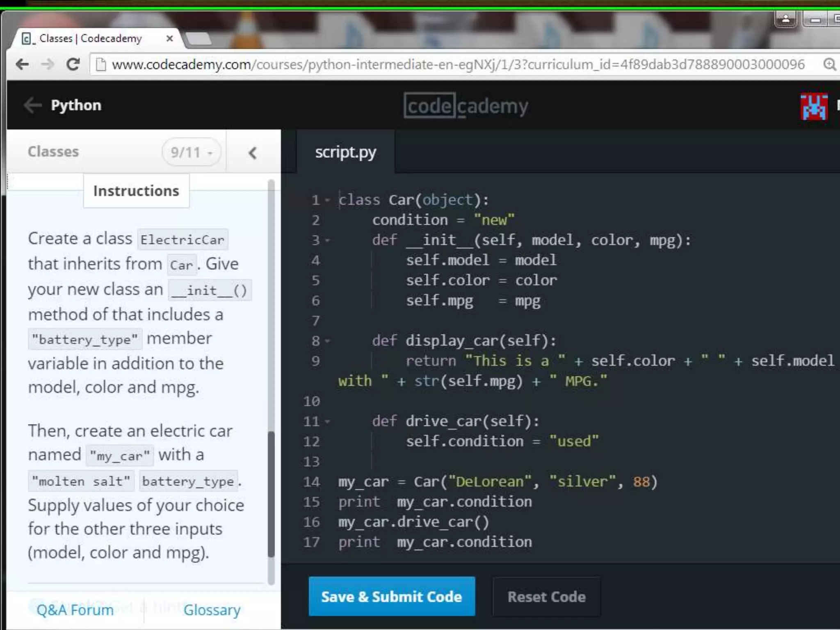The height and width of the screenshot is (630, 840).
Task: Click "self.model = model" on line 4
Action: click(x=482, y=260)
